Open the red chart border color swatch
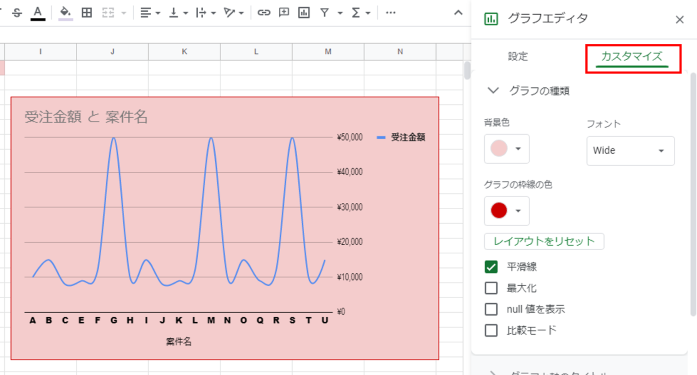The height and width of the screenshot is (375, 697). [x=507, y=211]
